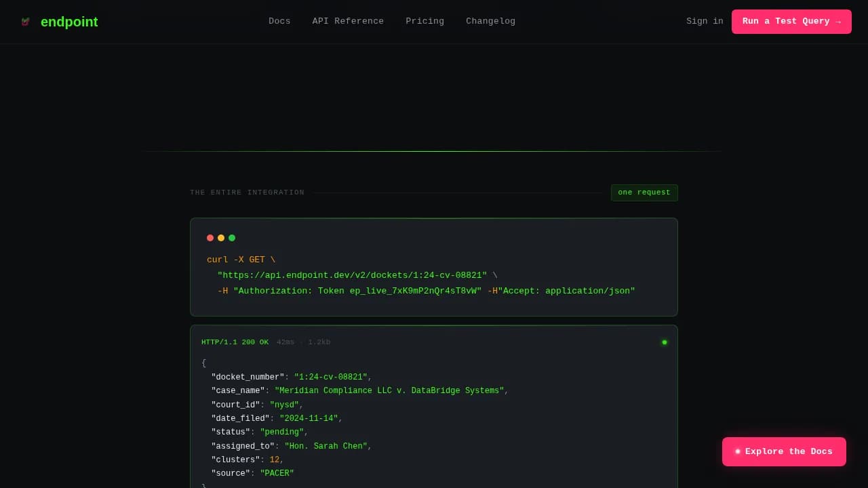This screenshot has width=868, height=488.
Task: Click the one request badge
Action: (x=644, y=192)
